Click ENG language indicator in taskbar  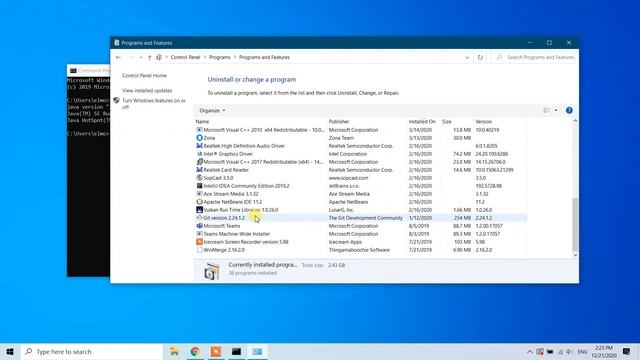click(582, 352)
